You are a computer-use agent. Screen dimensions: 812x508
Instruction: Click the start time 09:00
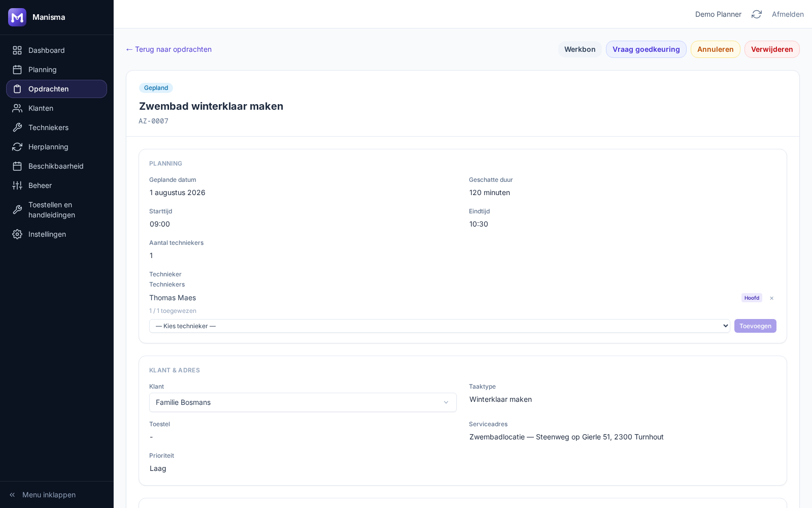click(160, 224)
